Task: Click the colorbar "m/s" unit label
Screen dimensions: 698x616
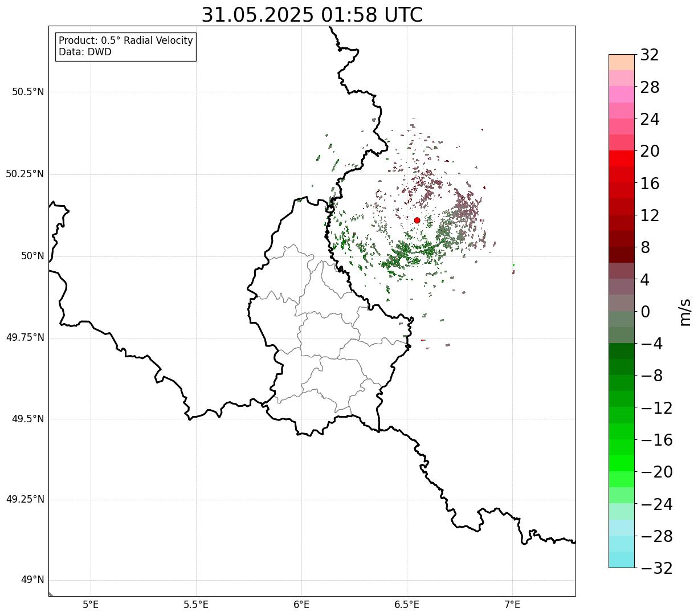Action: (685, 312)
